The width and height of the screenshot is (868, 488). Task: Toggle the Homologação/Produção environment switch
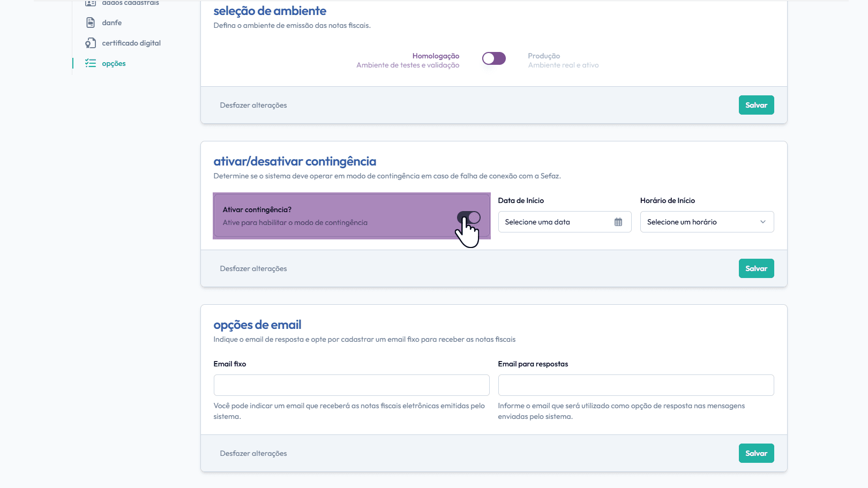(493, 58)
